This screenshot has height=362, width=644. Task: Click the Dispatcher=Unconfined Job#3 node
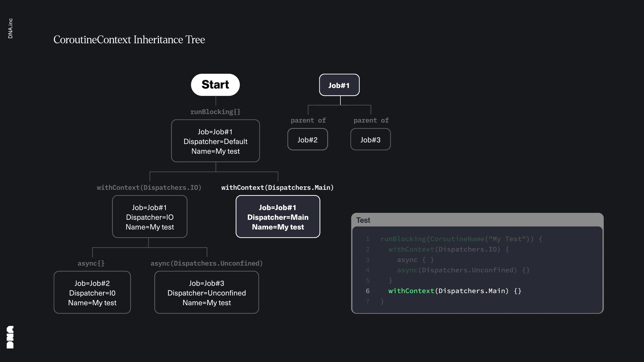click(x=206, y=293)
